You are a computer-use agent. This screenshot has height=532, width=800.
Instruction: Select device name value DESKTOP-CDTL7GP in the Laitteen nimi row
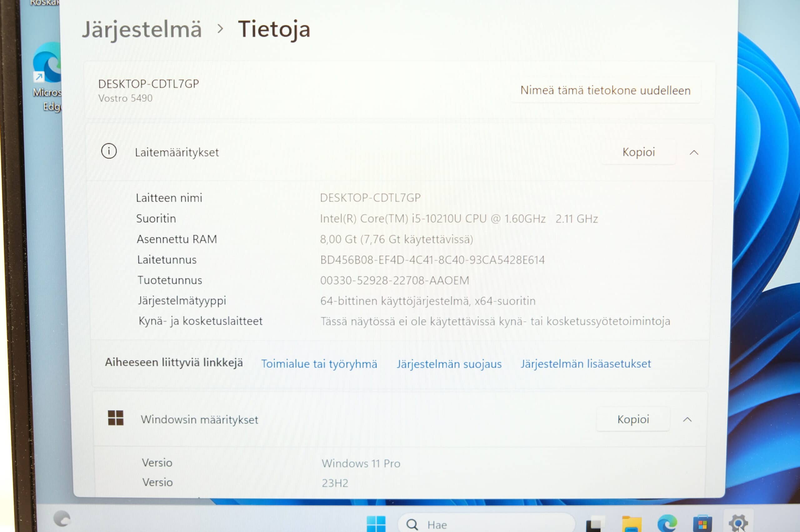(x=370, y=198)
